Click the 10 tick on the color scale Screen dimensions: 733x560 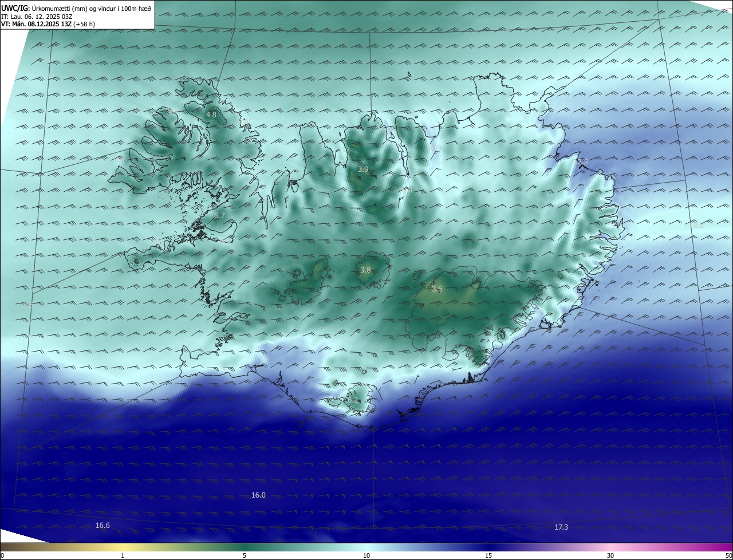click(x=366, y=555)
